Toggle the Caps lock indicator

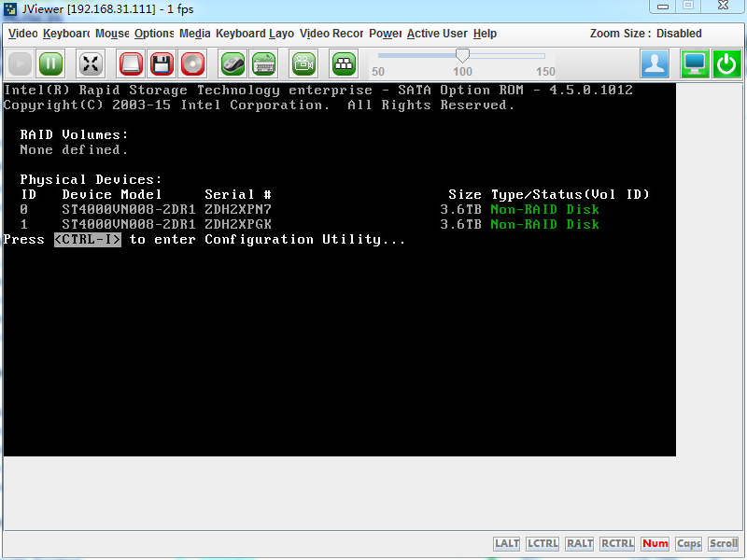point(689,543)
